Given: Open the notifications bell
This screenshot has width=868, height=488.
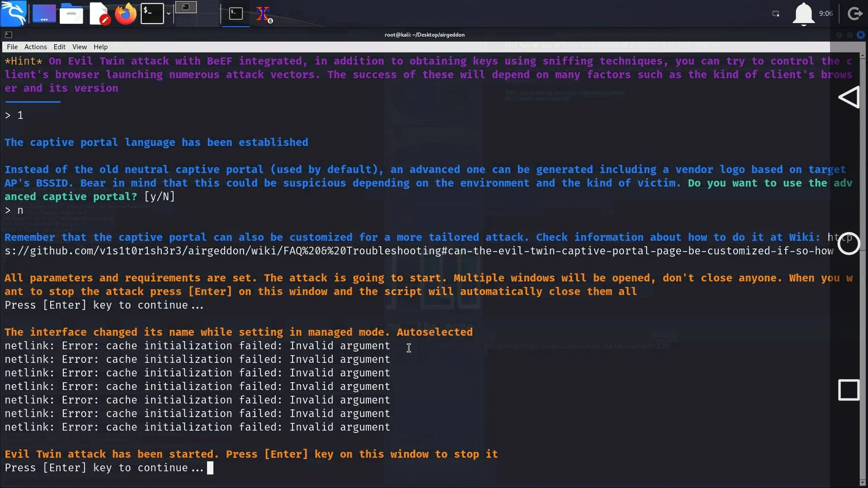Looking at the screenshot, I should tap(803, 14).
